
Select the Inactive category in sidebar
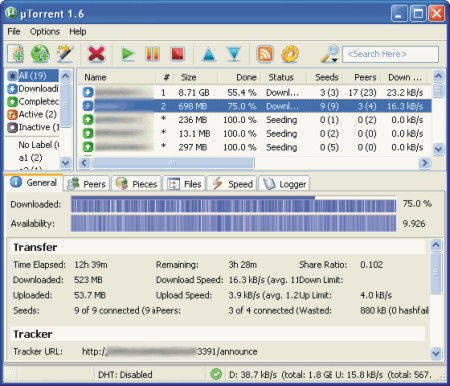click(x=33, y=127)
